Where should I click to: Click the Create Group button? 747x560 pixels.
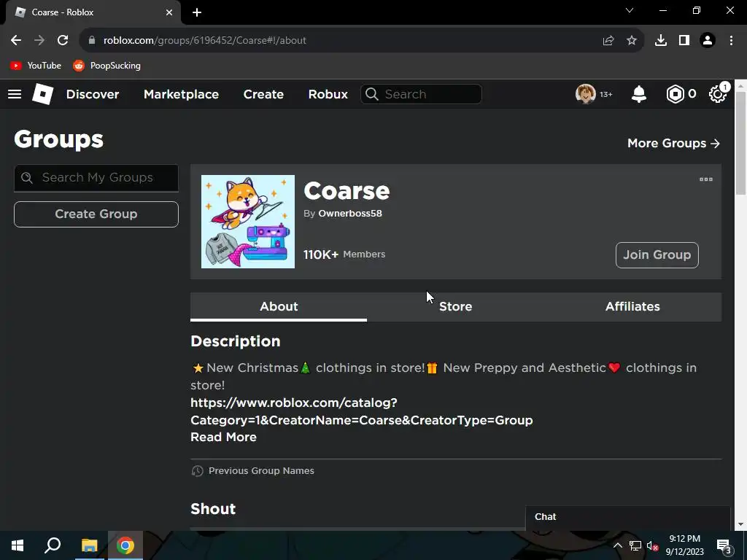[x=96, y=214]
